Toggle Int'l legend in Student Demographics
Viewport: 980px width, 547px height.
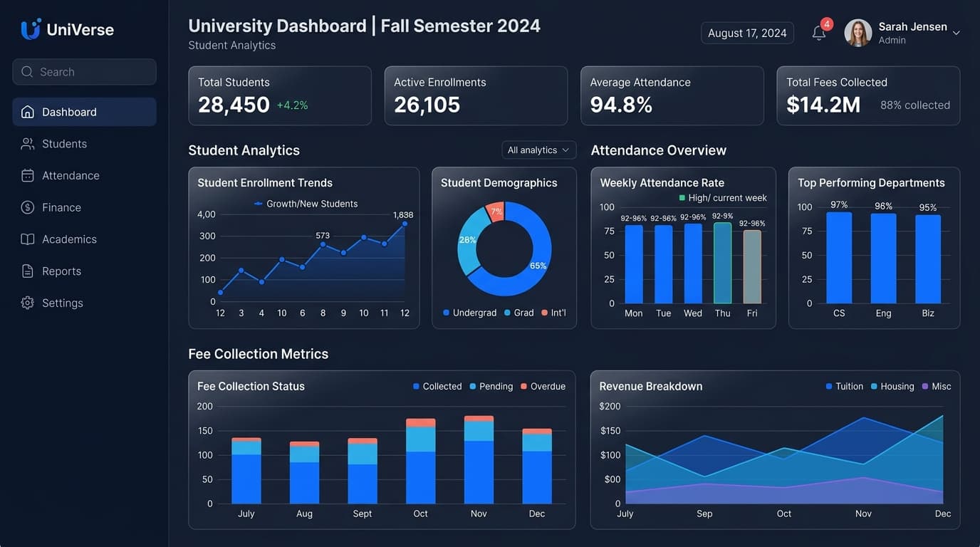(553, 313)
